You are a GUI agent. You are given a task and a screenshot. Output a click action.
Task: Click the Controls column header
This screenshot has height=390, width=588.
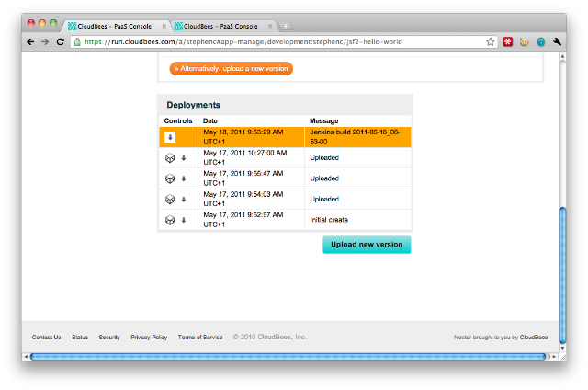178,120
